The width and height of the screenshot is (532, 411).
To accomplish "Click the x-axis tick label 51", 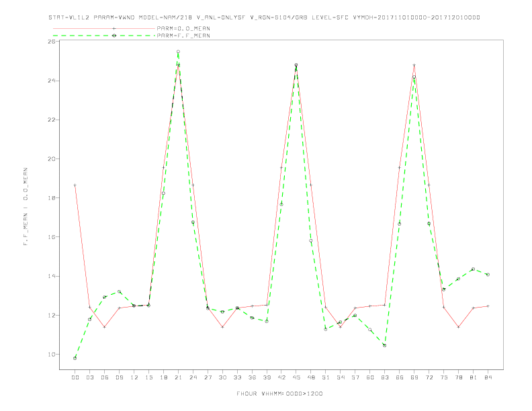I will click(x=325, y=377).
